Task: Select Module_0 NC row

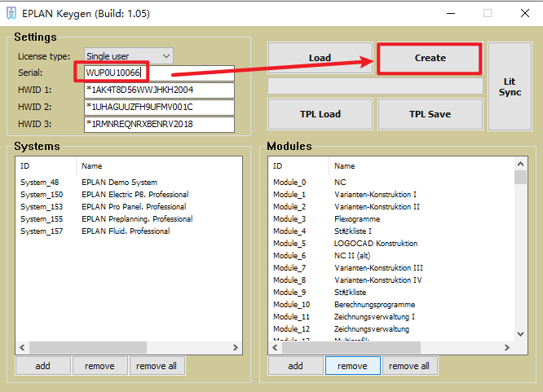Action: (x=391, y=183)
